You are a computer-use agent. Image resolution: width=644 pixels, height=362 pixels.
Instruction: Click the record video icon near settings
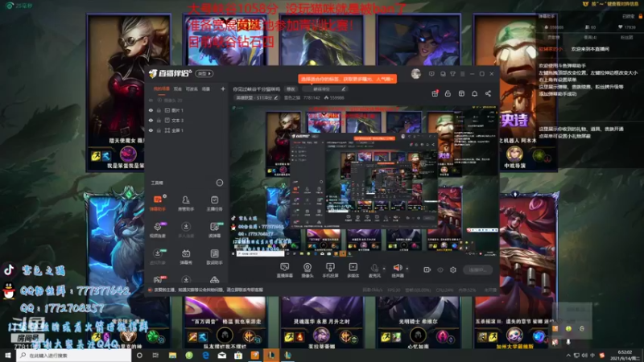427,269
